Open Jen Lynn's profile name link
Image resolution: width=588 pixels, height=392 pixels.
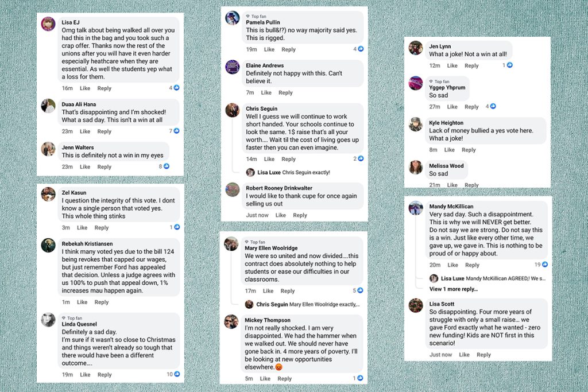click(x=440, y=46)
